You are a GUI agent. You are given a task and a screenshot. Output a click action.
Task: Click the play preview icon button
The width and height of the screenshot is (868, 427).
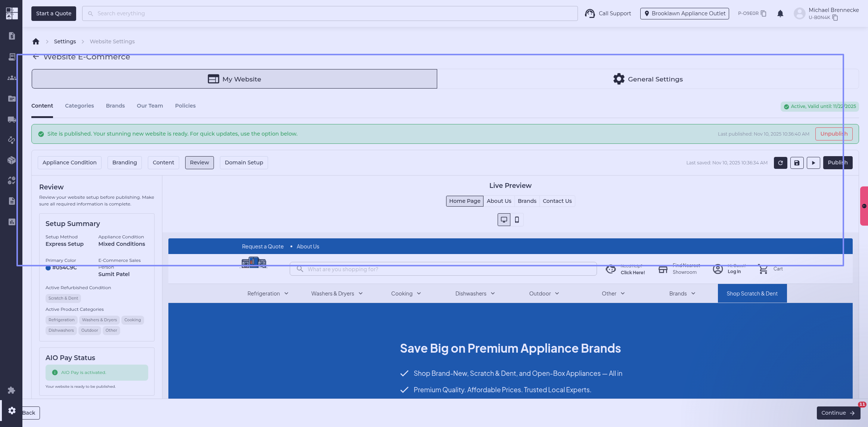[x=813, y=163]
